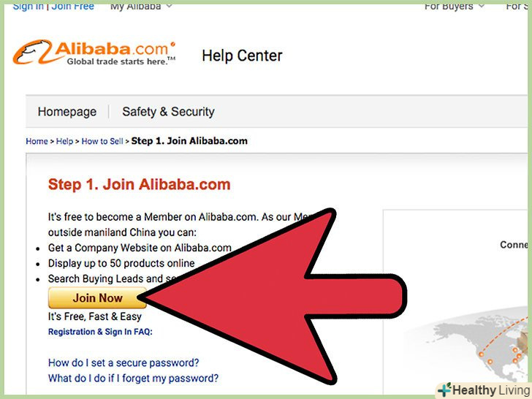Open the My Alibaba dropdown
532x399 pixels.
[141, 6]
